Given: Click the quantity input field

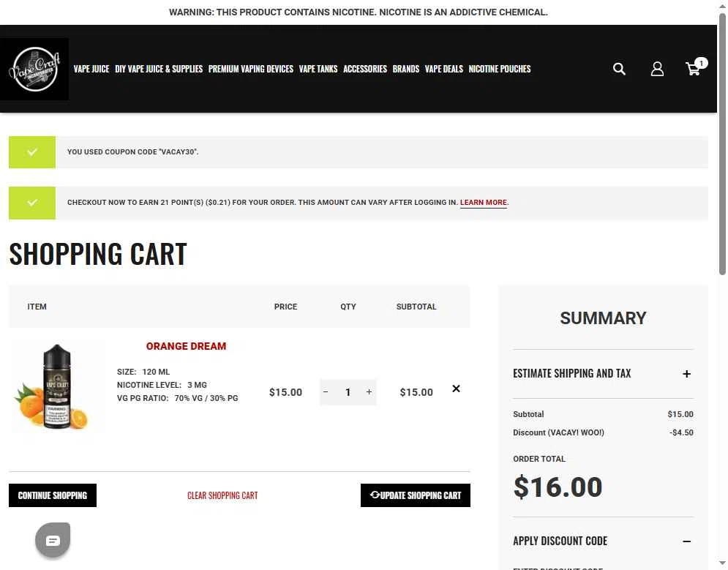Looking at the screenshot, I should coord(348,392).
